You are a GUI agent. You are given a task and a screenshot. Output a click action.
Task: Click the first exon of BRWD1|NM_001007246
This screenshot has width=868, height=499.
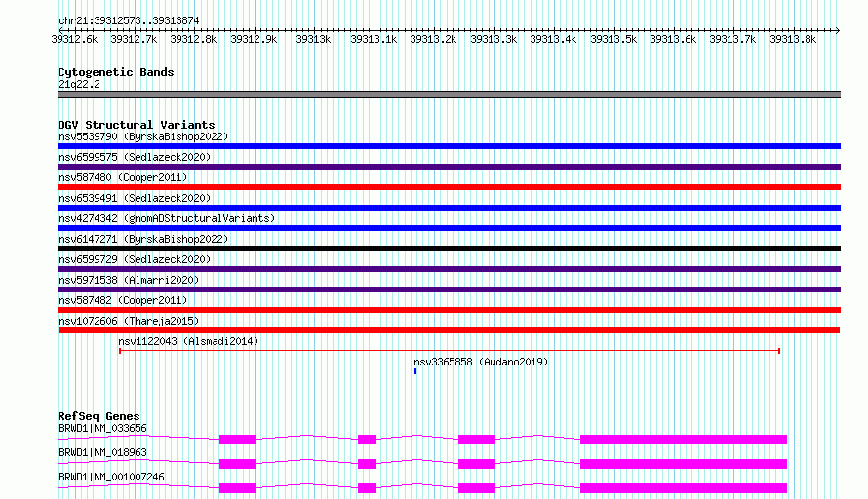(238, 488)
